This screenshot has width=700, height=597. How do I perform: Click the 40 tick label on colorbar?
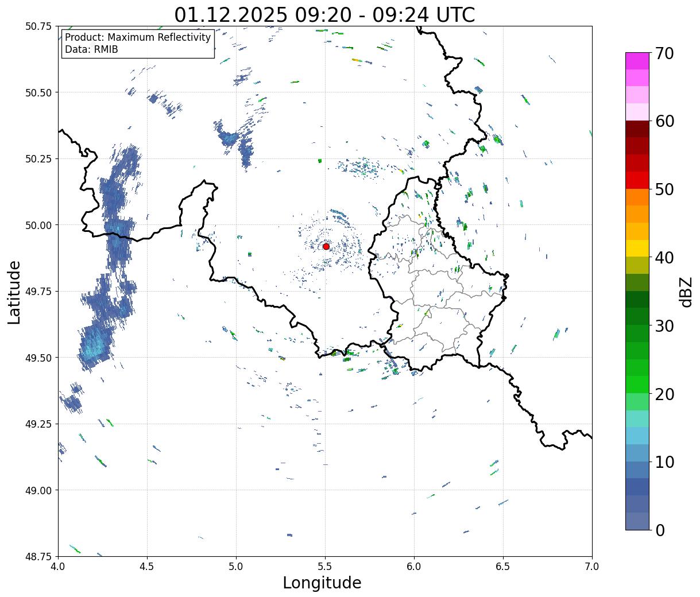pos(664,258)
